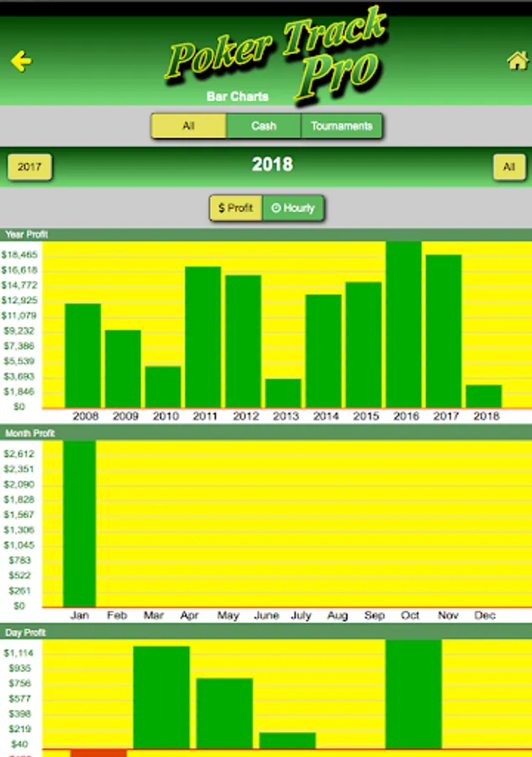This screenshot has width=532, height=757.
Task: Select the 2017 year profit bar
Action: pyautogui.click(x=444, y=331)
